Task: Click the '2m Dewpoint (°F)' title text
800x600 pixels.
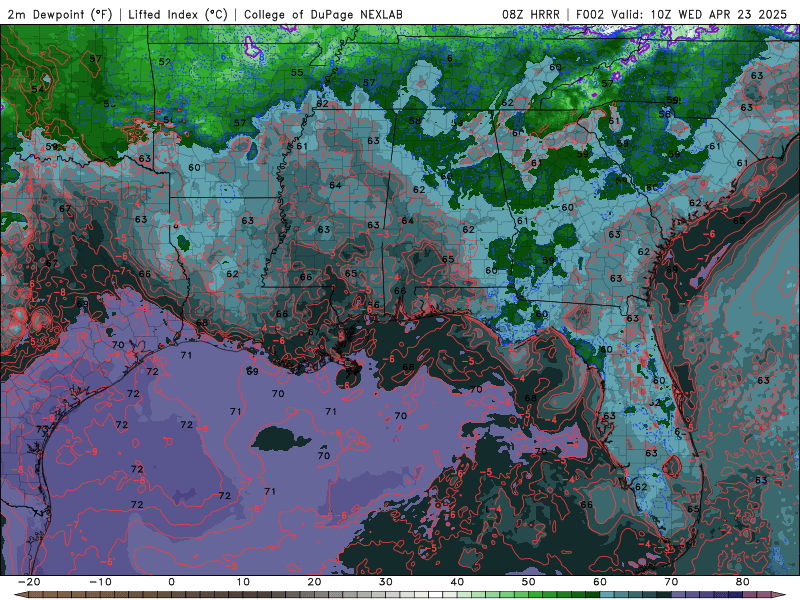Action: [61, 15]
